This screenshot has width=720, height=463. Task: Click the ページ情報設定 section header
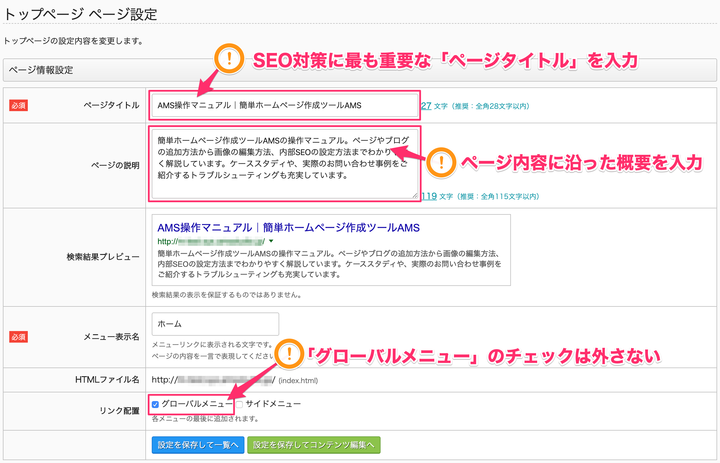pyautogui.click(x=360, y=70)
